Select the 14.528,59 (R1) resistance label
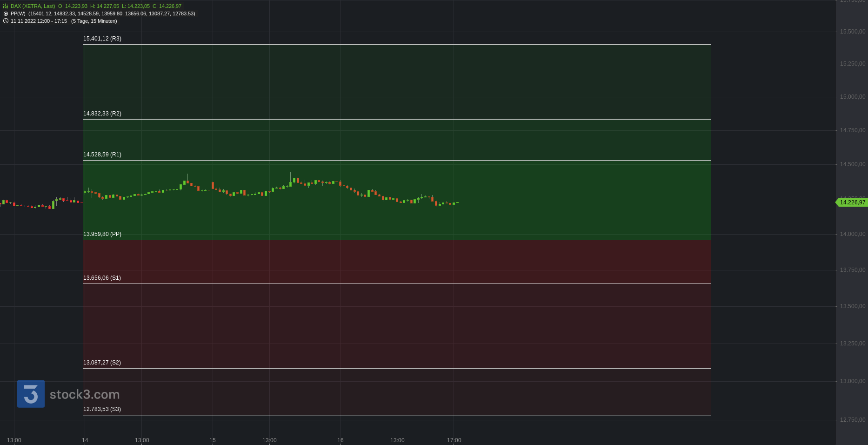 click(x=102, y=155)
